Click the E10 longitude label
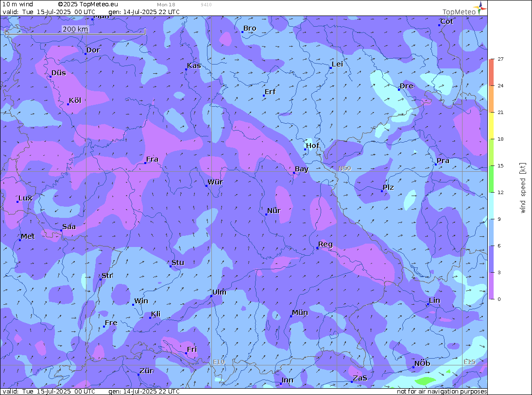The image size is (532, 395). click(x=219, y=362)
